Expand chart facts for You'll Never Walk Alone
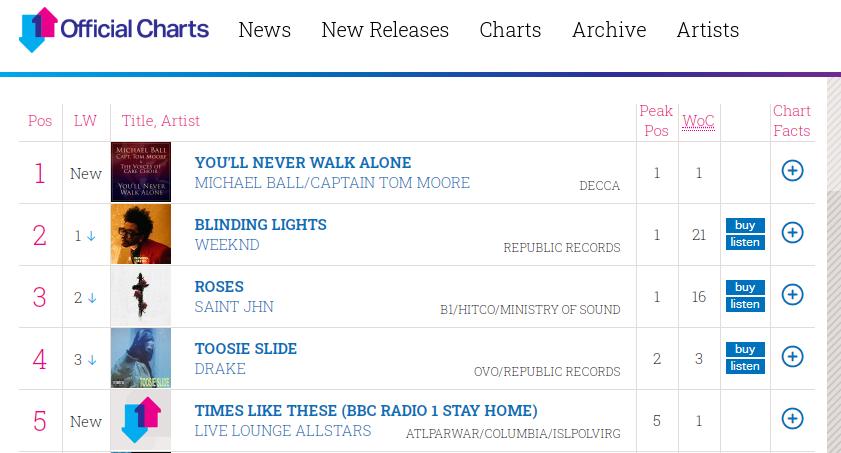 pos(792,171)
